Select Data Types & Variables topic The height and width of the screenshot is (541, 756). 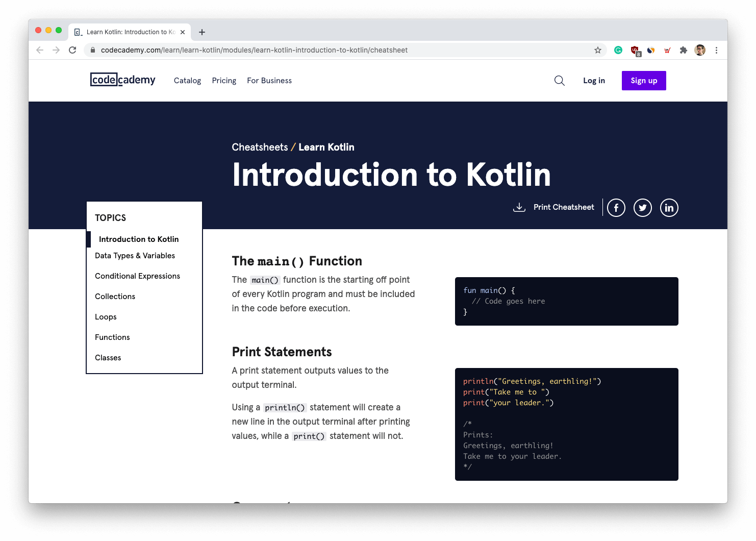point(135,256)
